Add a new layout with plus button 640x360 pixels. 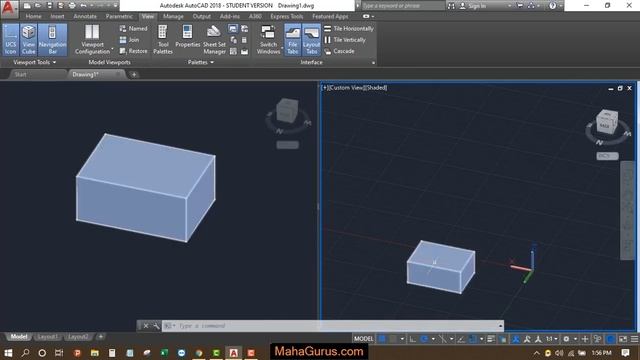tap(100, 337)
